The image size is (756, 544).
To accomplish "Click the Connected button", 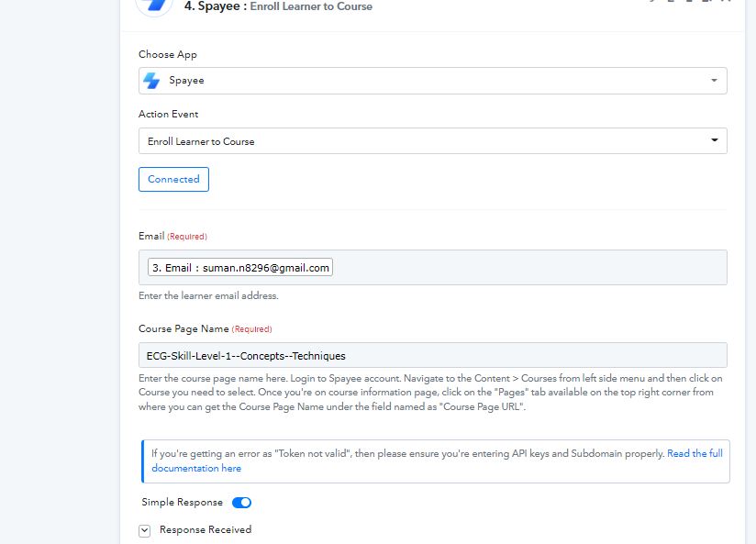I will click(x=173, y=180).
